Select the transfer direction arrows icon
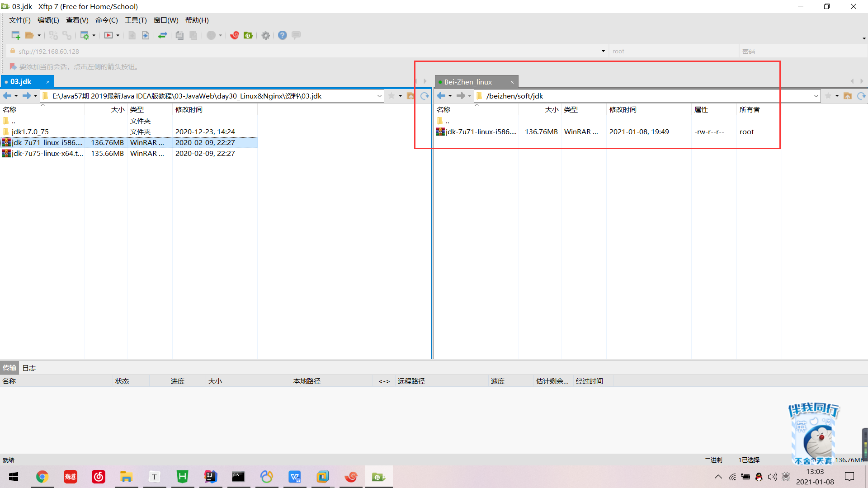Image resolution: width=868 pixels, height=488 pixels. click(x=163, y=35)
